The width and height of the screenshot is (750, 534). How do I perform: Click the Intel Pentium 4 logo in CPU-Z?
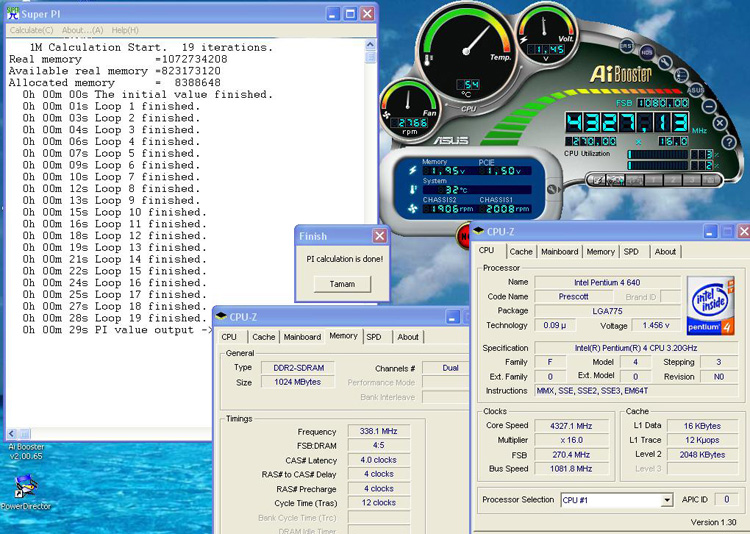[x=710, y=305]
